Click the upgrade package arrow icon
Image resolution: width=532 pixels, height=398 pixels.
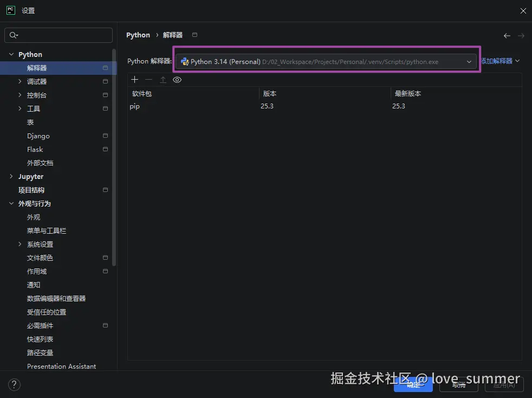point(163,80)
